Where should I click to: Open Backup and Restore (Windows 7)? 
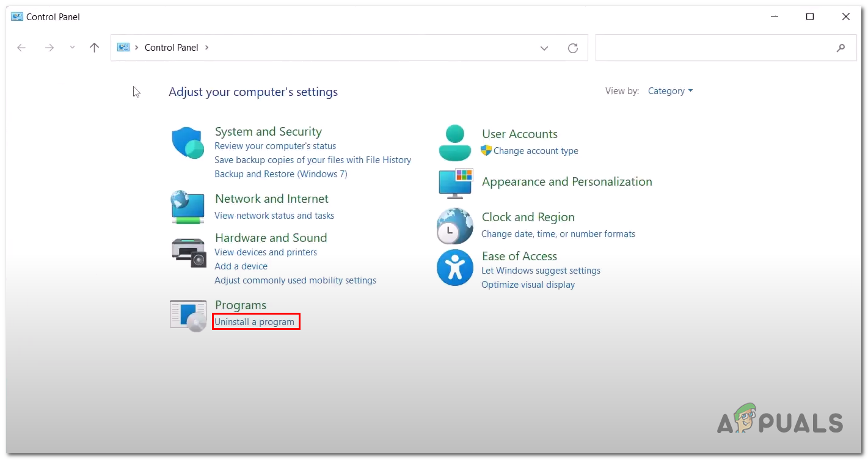[280, 174]
